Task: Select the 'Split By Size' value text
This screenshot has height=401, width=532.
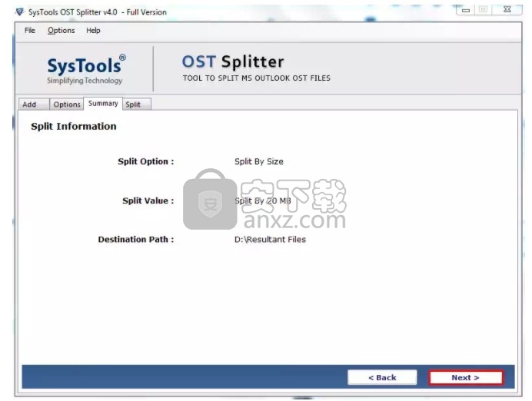Action: (x=259, y=161)
